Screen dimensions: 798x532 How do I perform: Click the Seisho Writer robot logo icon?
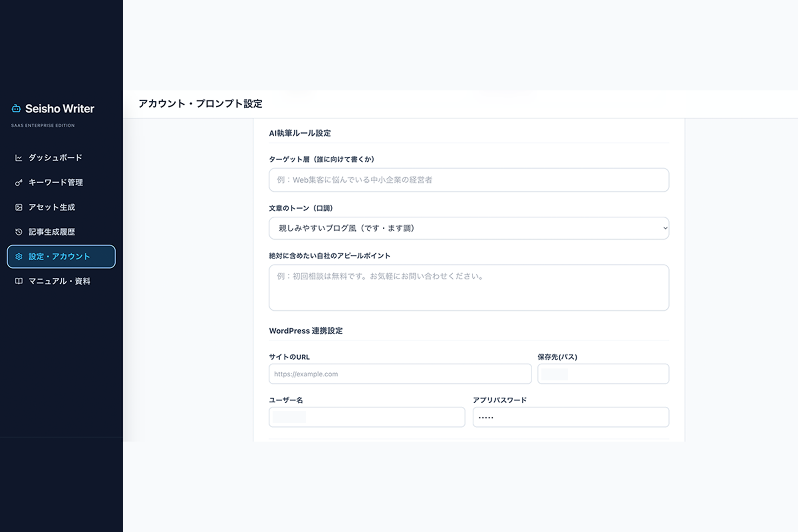16,109
